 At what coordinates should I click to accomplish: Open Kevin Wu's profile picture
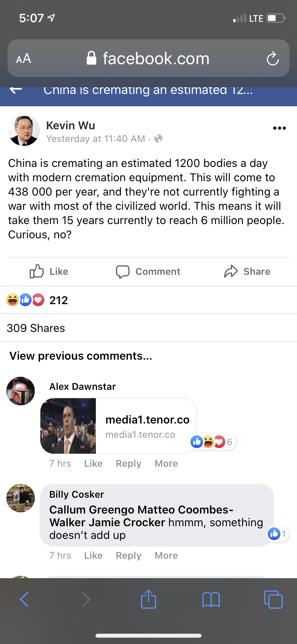[x=24, y=130]
